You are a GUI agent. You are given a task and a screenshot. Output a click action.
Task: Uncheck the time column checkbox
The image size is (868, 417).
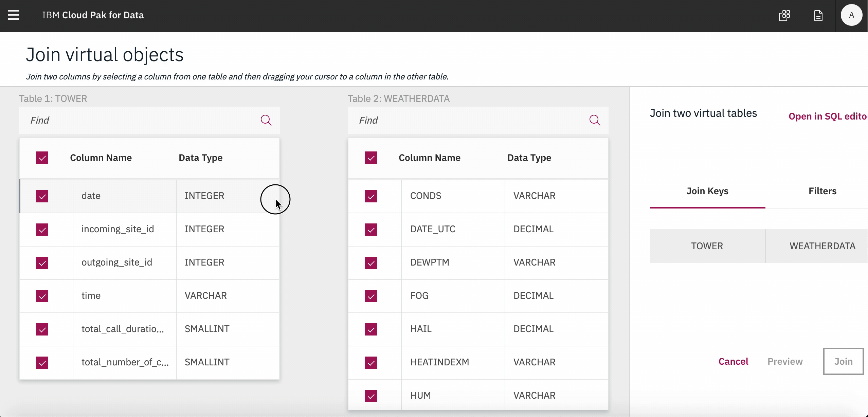coord(42,296)
